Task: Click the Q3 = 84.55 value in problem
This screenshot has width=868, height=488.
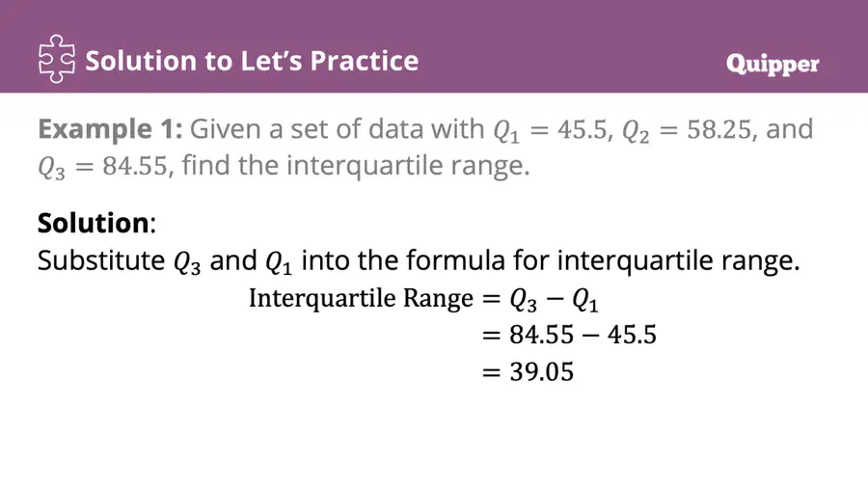Action: [102, 167]
